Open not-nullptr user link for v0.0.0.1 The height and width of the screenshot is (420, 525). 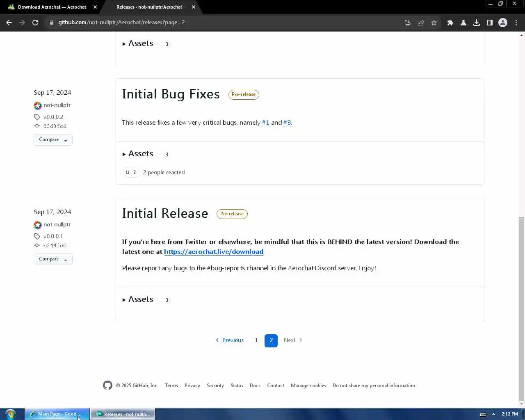pyautogui.click(x=57, y=225)
